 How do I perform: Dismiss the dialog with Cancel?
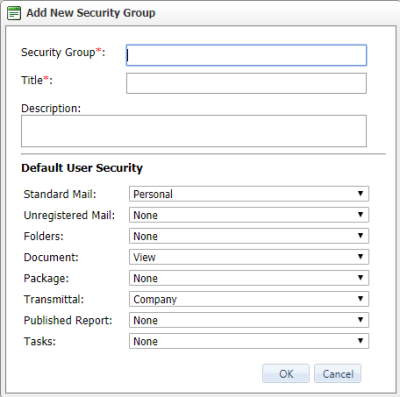338,374
